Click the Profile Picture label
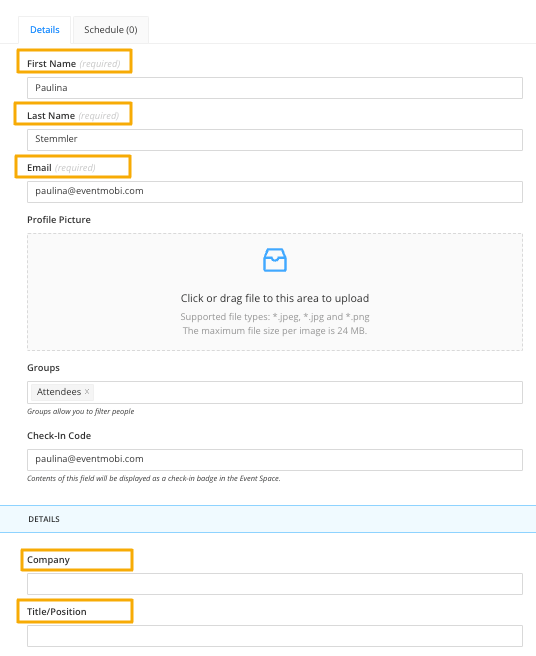The height and width of the screenshot is (656, 536). click(59, 220)
